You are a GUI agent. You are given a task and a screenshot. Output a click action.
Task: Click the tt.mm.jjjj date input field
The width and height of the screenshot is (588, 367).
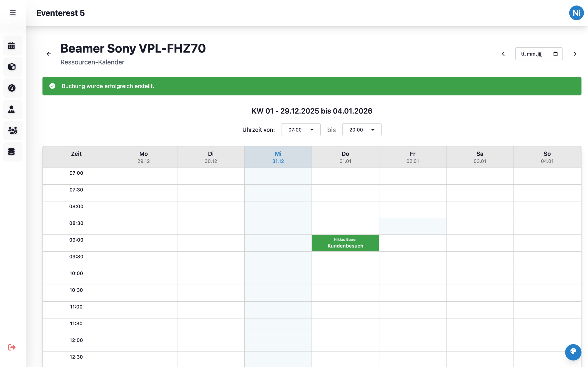click(x=532, y=54)
